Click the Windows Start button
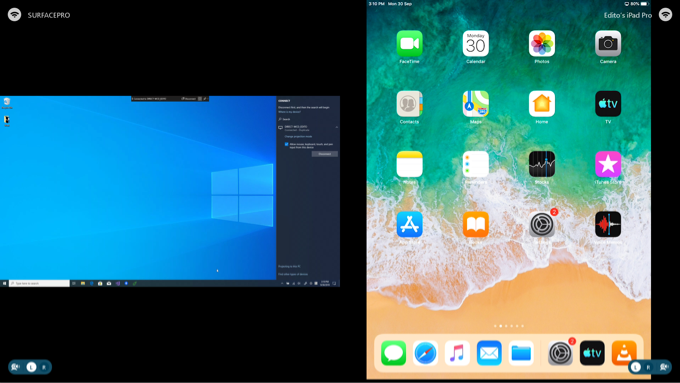This screenshot has width=680, height=383. pos(4,283)
